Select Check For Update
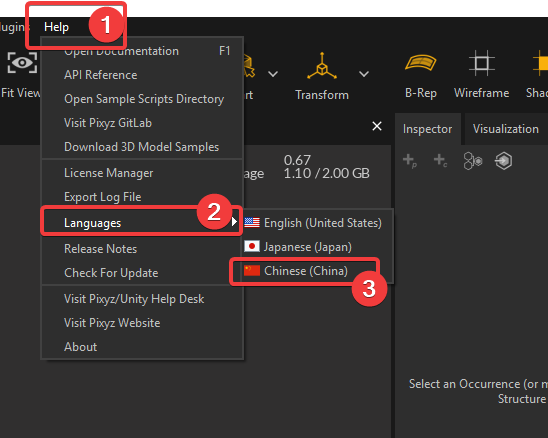 142,273
